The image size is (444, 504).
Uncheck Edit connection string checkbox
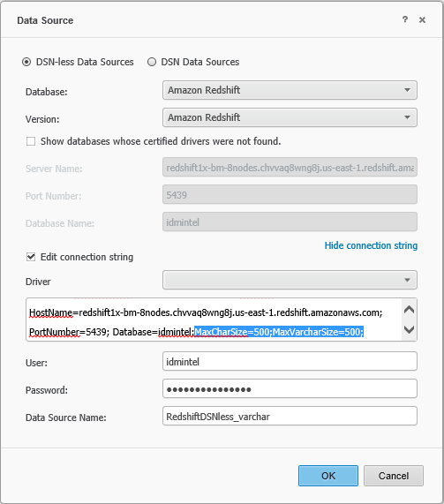click(x=31, y=257)
